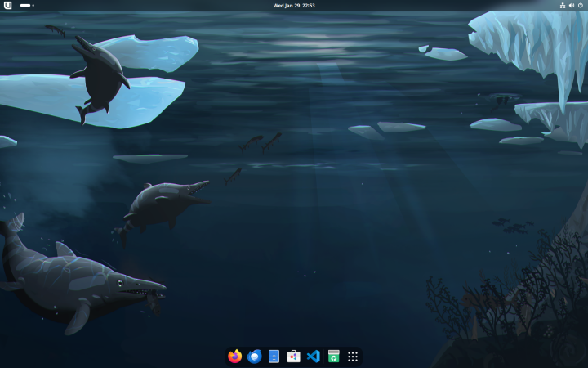Show all applications grid button

353,357
